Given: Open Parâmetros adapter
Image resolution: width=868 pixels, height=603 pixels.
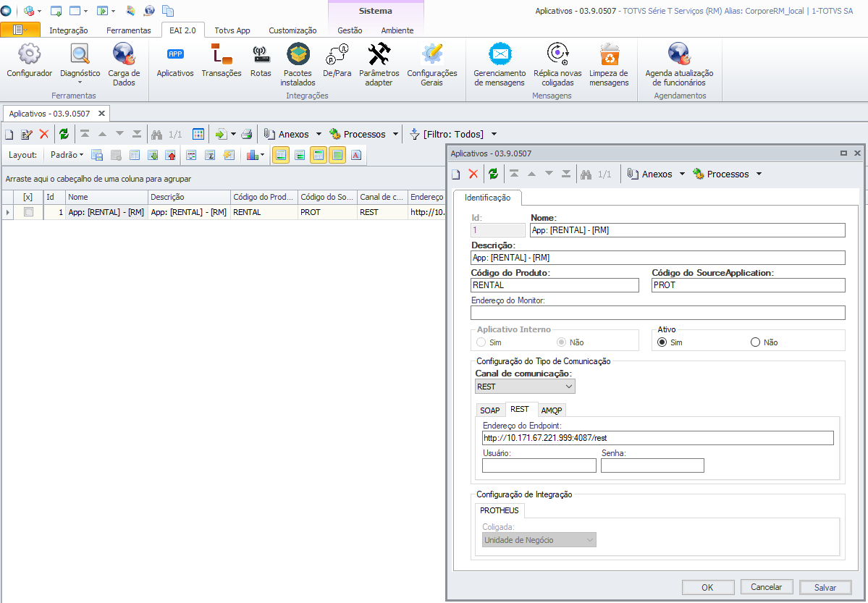Looking at the screenshot, I should point(379,64).
